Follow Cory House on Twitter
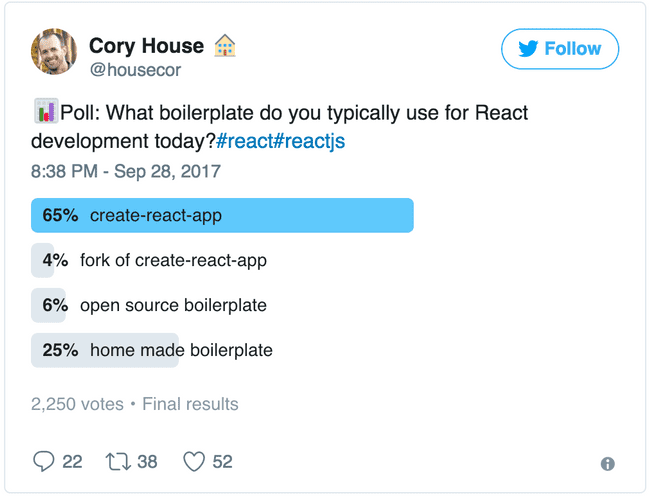 point(560,49)
